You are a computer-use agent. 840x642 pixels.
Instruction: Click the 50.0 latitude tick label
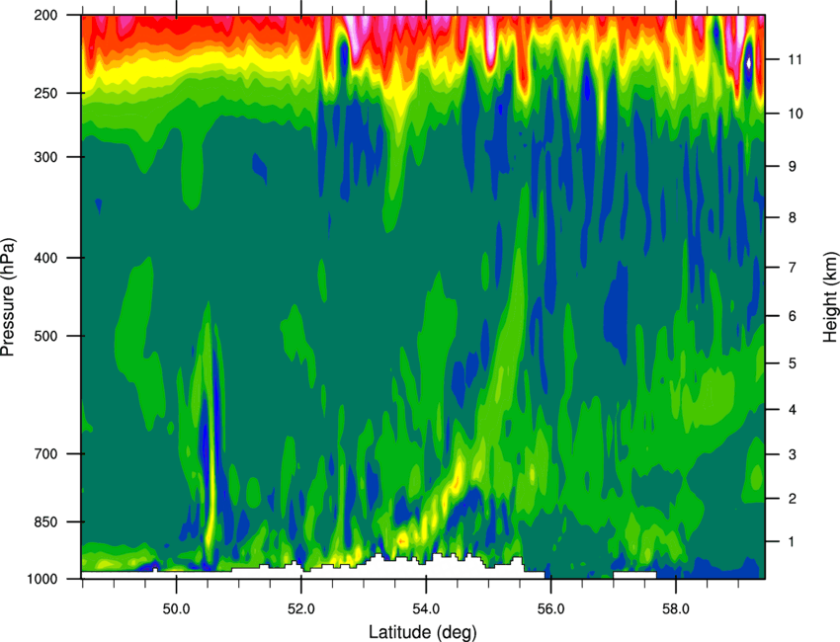tap(176, 608)
